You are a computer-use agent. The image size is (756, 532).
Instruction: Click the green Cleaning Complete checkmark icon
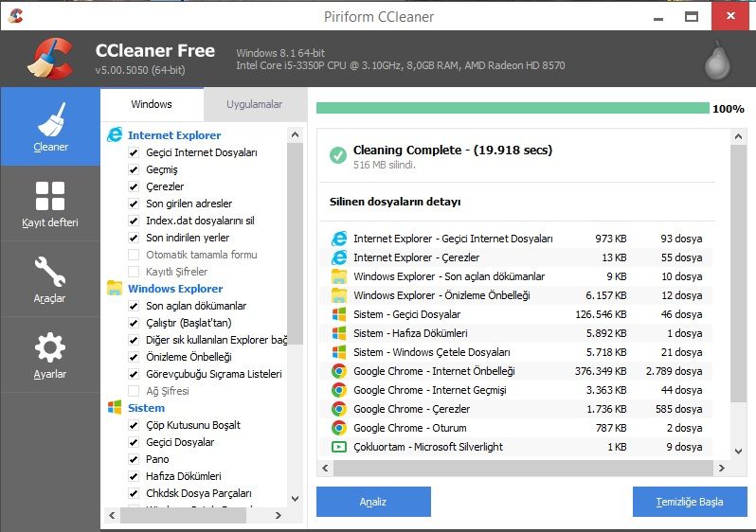click(338, 154)
